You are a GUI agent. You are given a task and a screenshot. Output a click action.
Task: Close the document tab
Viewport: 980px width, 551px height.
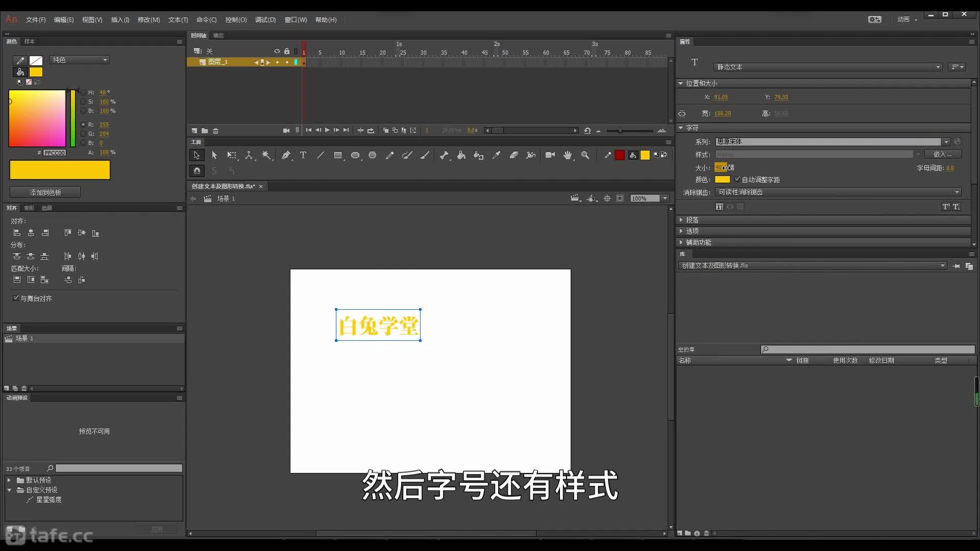pyautogui.click(x=261, y=186)
